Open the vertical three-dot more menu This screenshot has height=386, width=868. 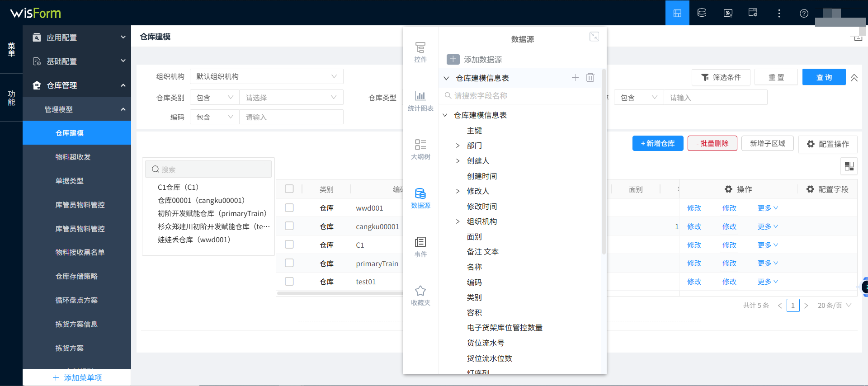tap(779, 13)
